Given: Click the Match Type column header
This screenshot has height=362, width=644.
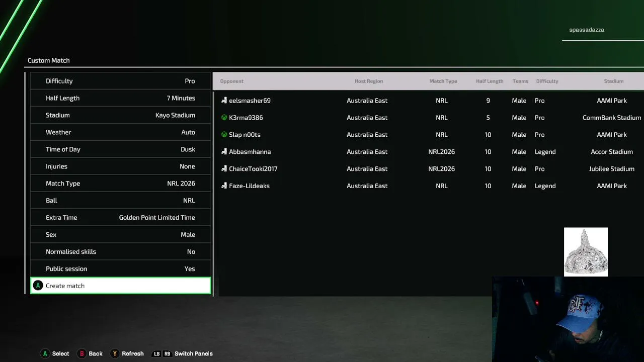Looking at the screenshot, I should (443, 81).
